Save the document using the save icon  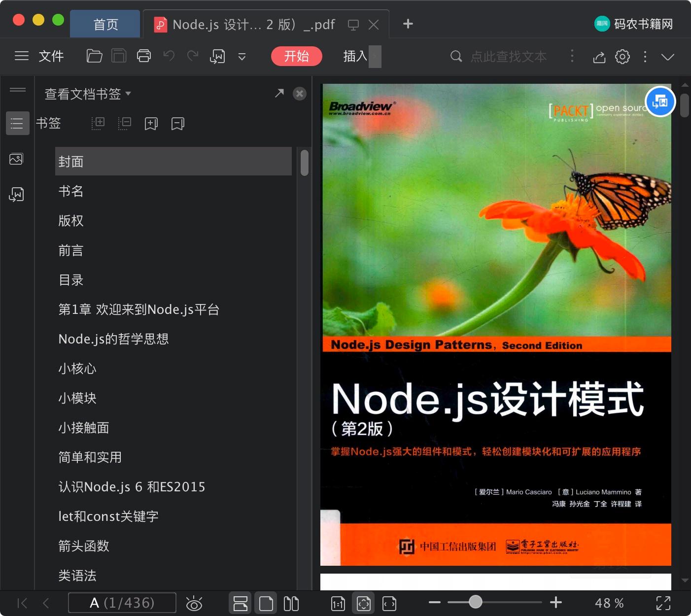click(x=119, y=56)
